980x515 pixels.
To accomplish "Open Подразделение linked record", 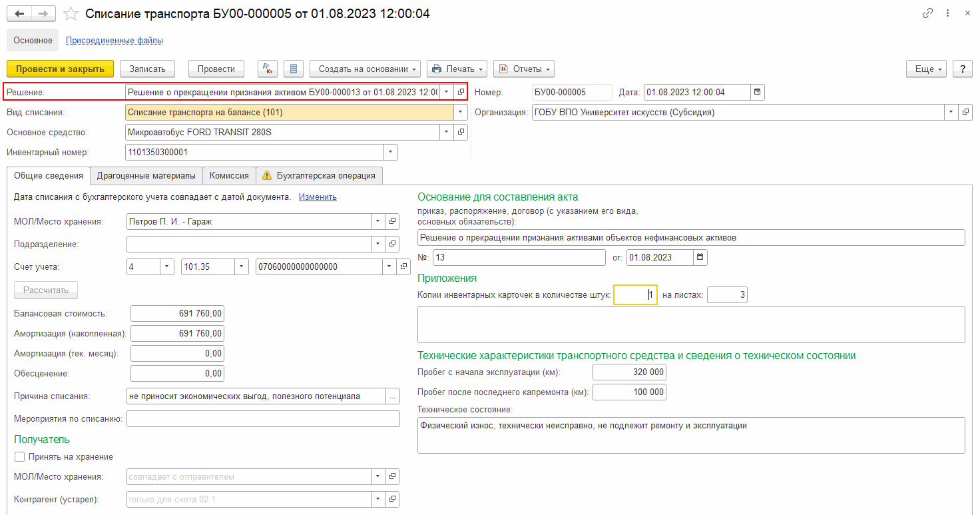I will tap(393, 244).
